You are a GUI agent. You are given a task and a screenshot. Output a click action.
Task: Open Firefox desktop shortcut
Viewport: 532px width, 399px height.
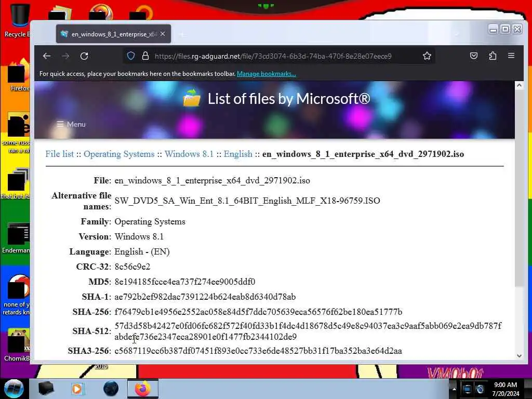(19, 75)
